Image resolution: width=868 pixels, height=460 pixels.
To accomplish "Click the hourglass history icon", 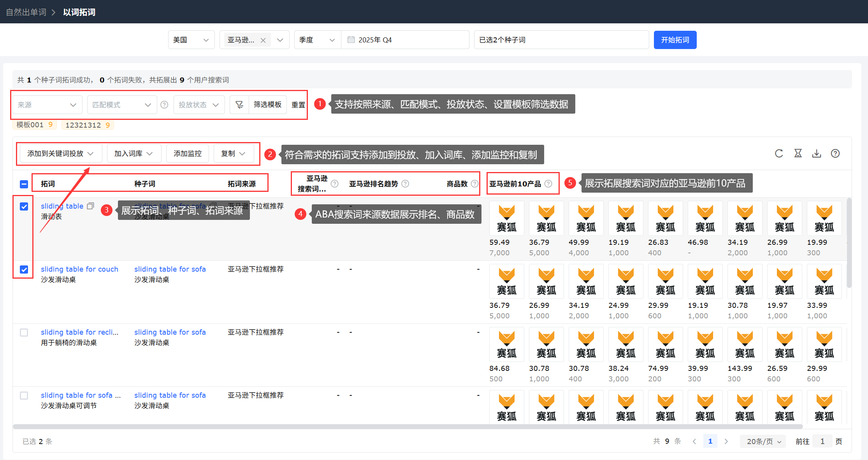I will (x=798, y=153).
